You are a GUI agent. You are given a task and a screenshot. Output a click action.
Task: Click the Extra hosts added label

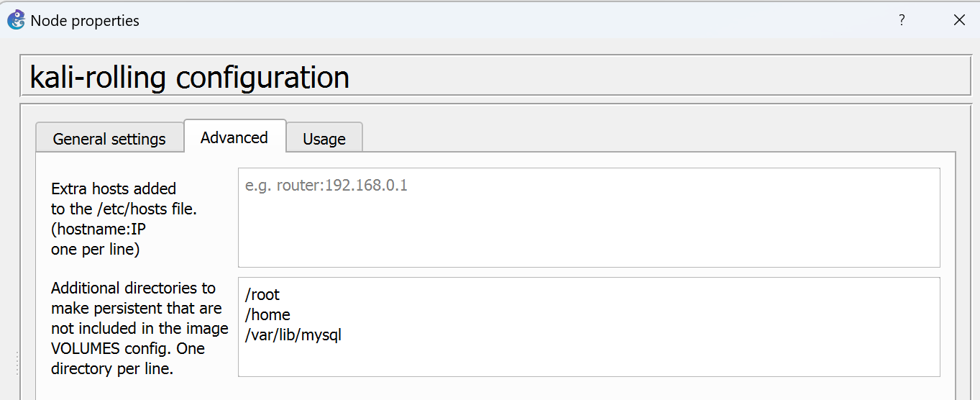114,188
